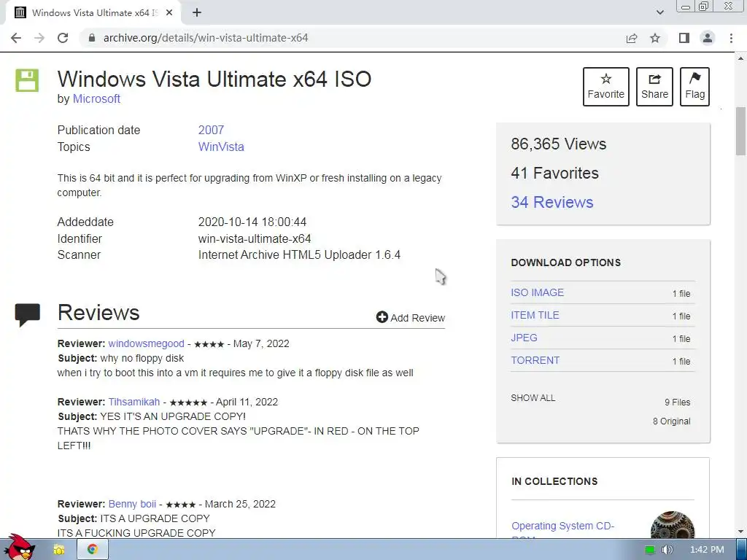Click the browser Back arrow
Screen dimensions: 747x560
(16, 38)
